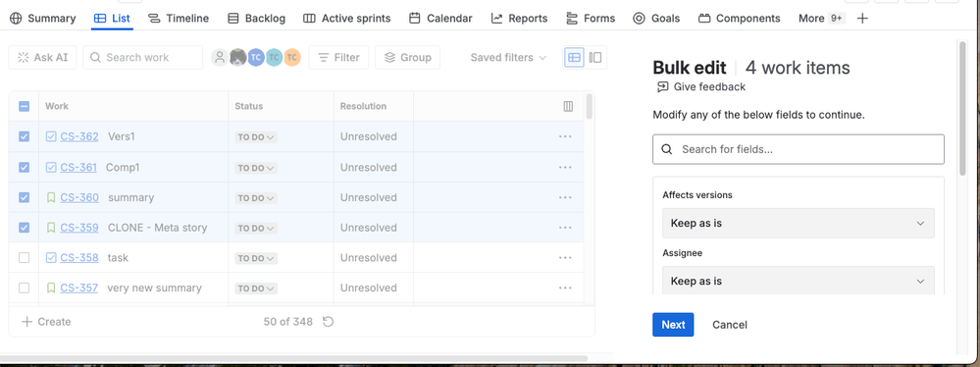980x367 pixels.
Task: Open the Components tab
Action: click(740, 18)
